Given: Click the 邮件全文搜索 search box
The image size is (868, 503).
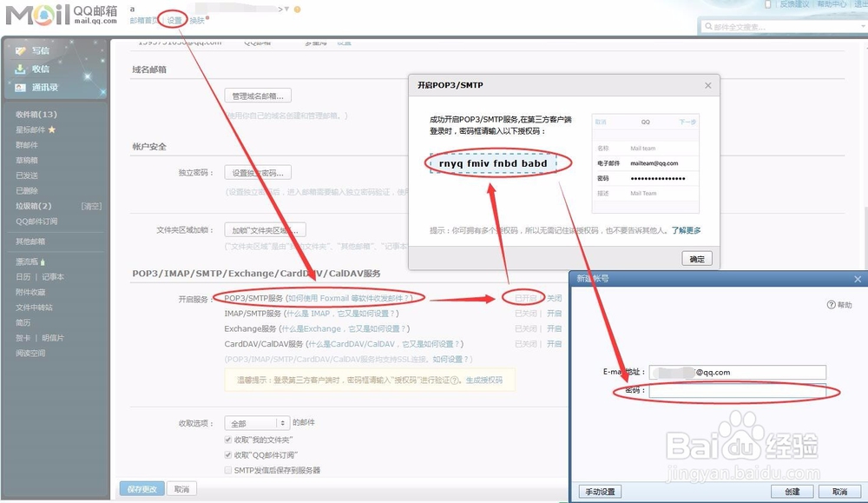Looking at the screenshot, I should coord(783,26).
